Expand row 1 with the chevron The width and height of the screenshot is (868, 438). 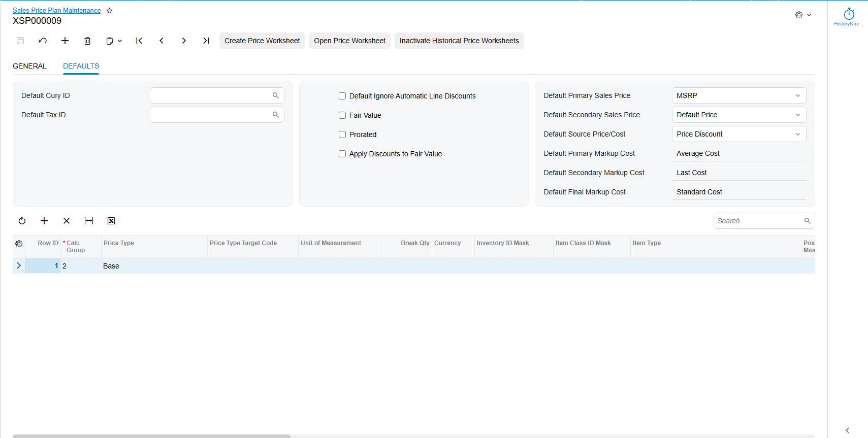click(19, 265)
